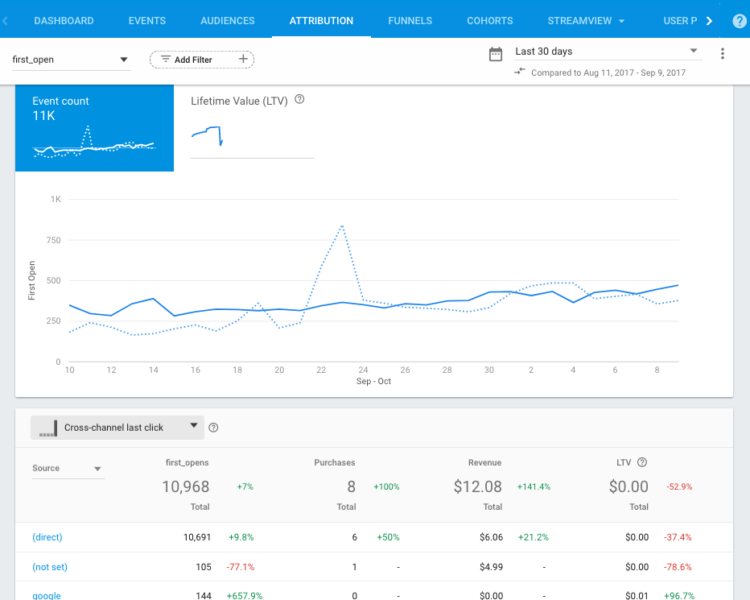Click the Purchases column header
Viewport: 750px width, 600px height.
click(334, 463)
